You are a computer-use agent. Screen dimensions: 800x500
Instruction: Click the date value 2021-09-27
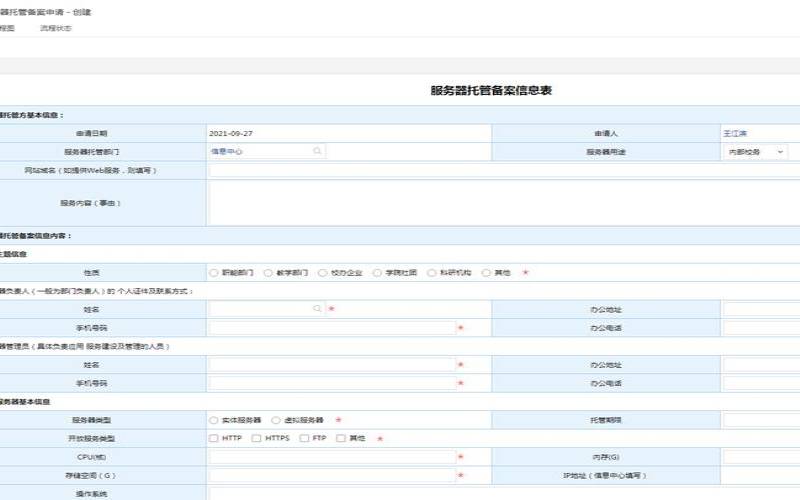231,133
